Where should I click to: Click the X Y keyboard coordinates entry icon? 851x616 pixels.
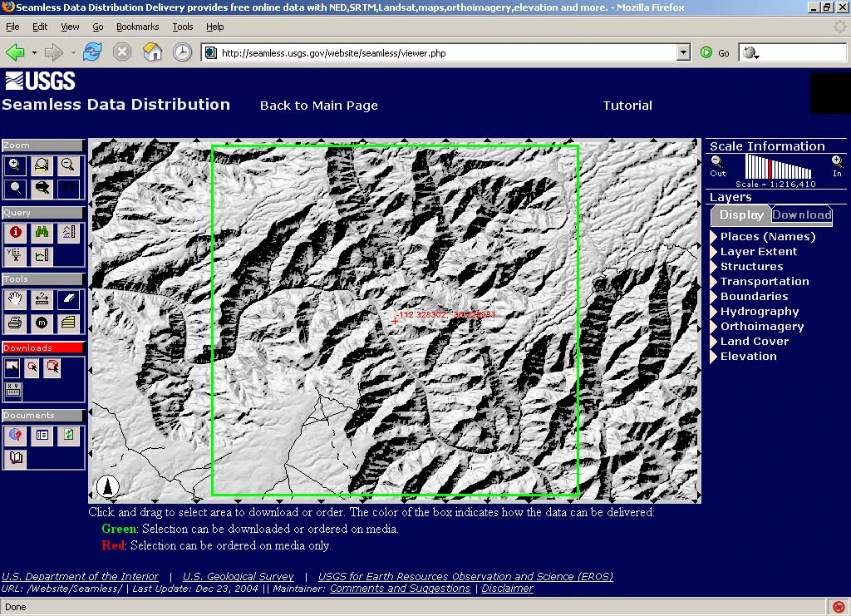coord(13,392)
